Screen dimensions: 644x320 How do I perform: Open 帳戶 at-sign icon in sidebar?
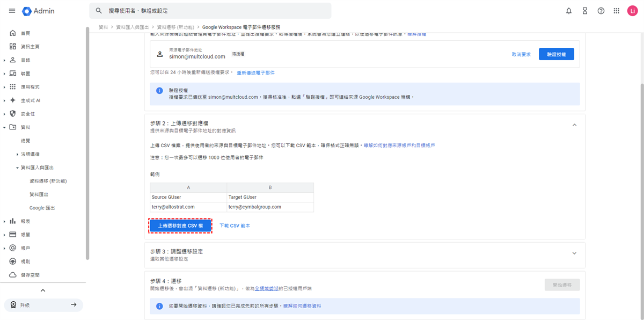(13, 248)
